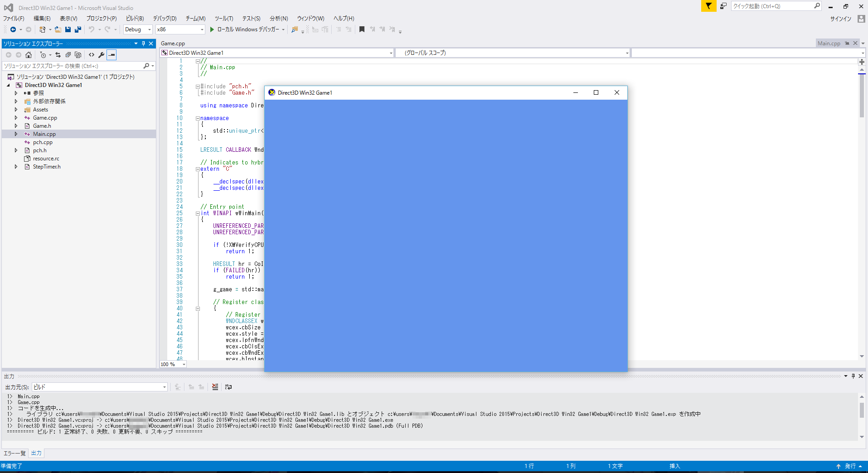Screen dimensions: 868x473
Task: Click the Sync with Active Document icon
Action: point(58,55)
